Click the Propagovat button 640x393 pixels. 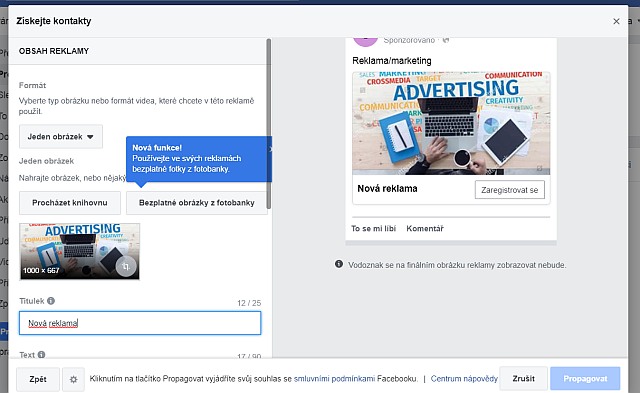tap(585, 379)
